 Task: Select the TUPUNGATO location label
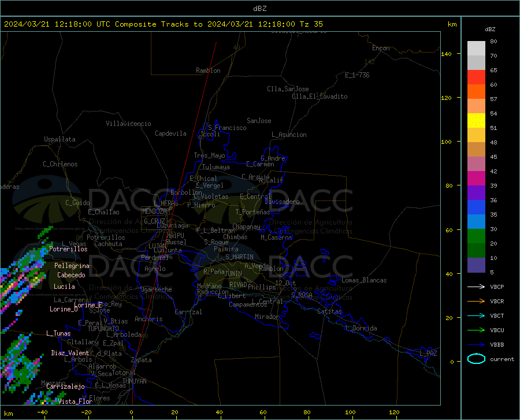pos(103,329)
